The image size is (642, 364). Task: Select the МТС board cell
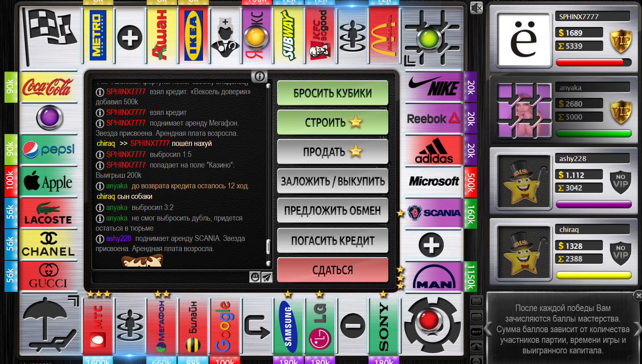(x=98, y=326)
